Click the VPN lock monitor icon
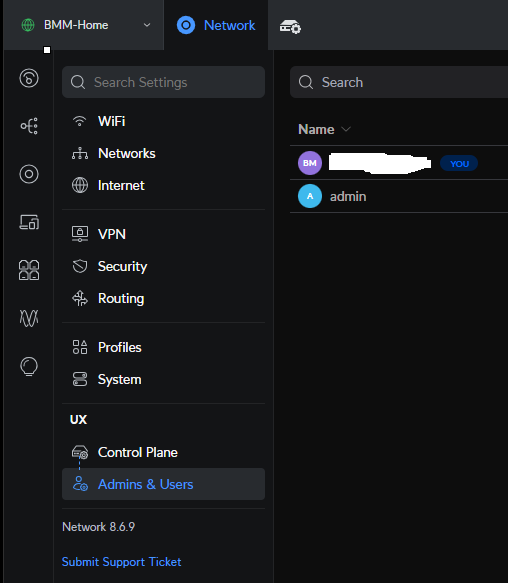The height and width of the screenshot is (583, 508). point(80,234)
